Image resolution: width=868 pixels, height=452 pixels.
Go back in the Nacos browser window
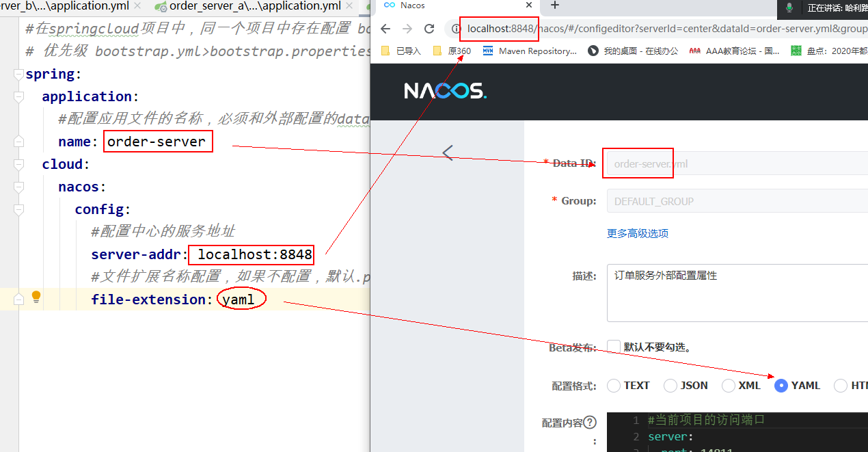(x=385, y=29)
